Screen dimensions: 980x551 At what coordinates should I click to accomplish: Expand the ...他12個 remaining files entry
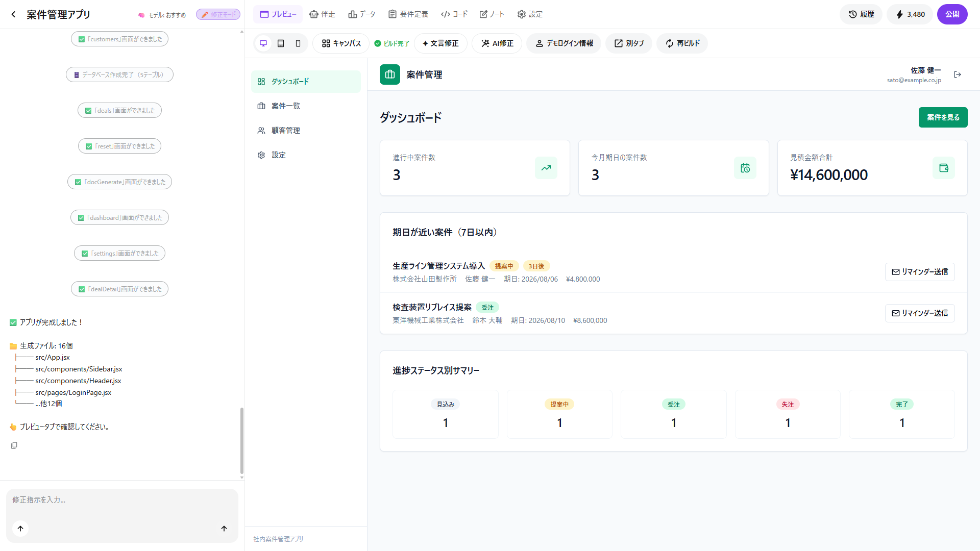pos(48,404)
